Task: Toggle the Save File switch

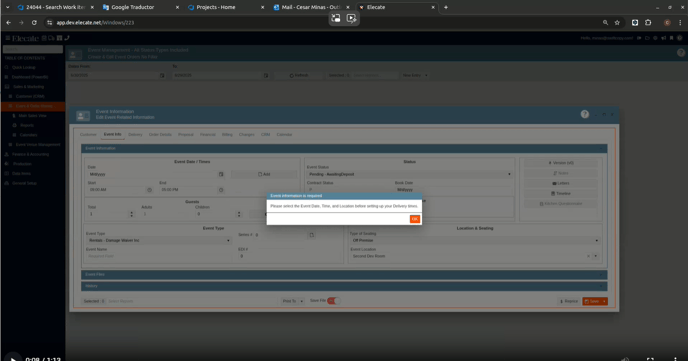Action: pyautogui.click(x=334, y=301)
